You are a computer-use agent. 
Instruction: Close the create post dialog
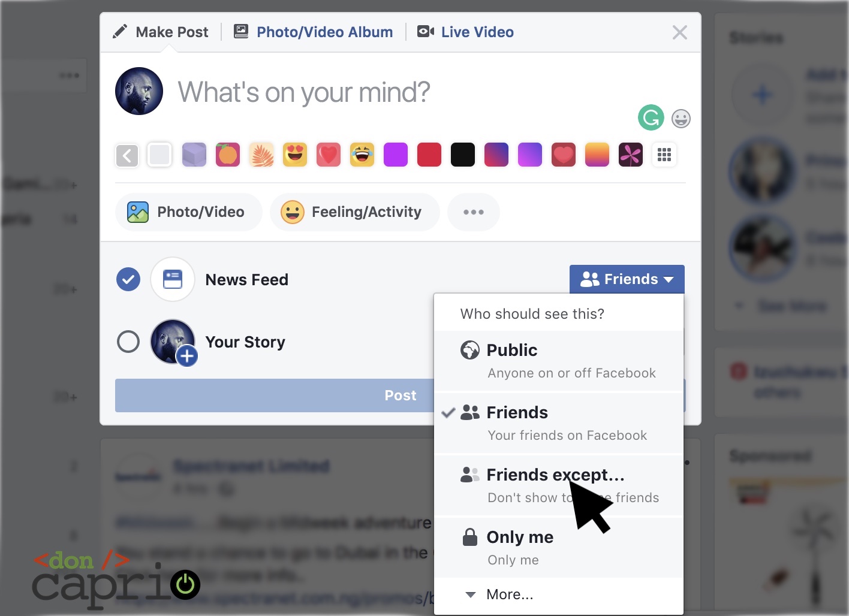pos(679,32)
